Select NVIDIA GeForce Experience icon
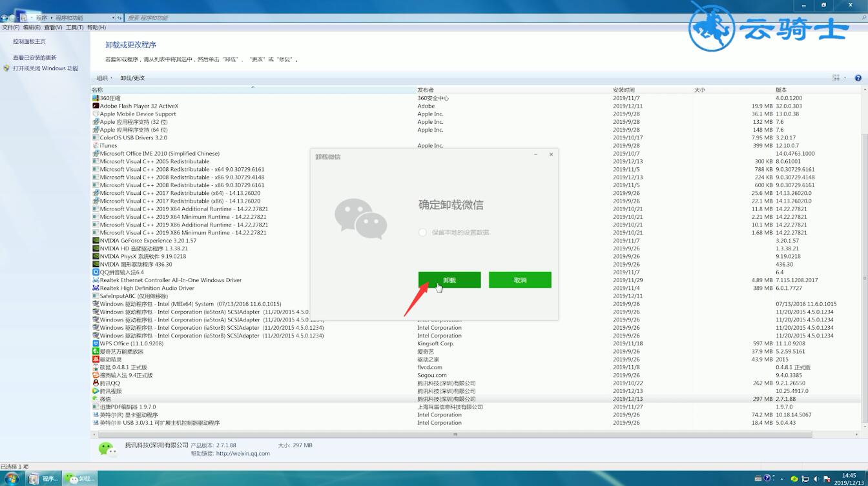 pyautogui.click(x=96, y=241)
